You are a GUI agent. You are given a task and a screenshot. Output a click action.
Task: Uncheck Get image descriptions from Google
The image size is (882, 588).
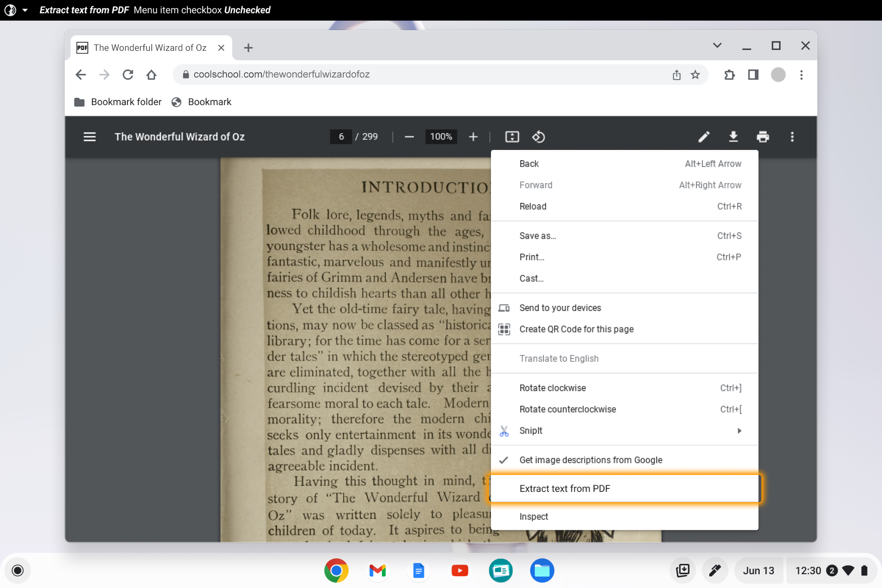point(591,460)
